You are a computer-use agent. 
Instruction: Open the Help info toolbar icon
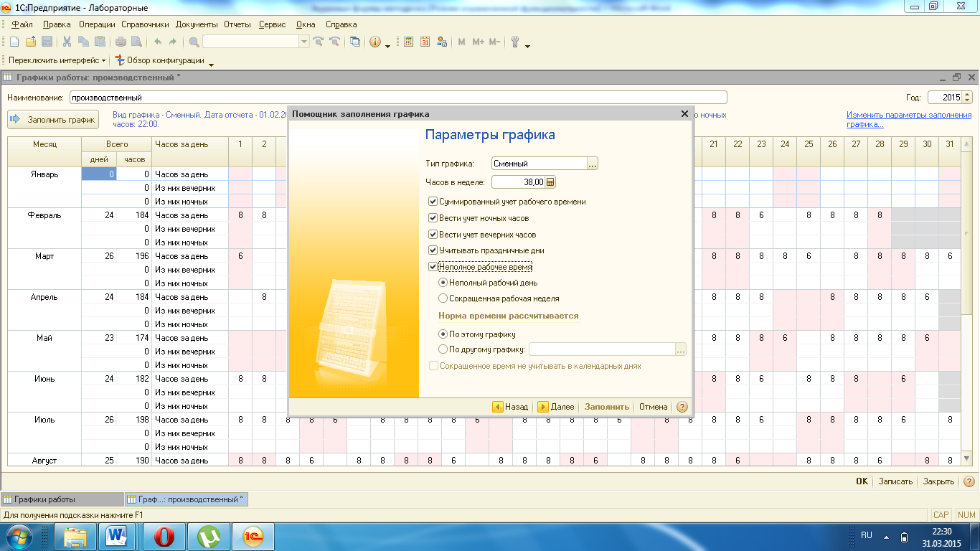point(375,42)
